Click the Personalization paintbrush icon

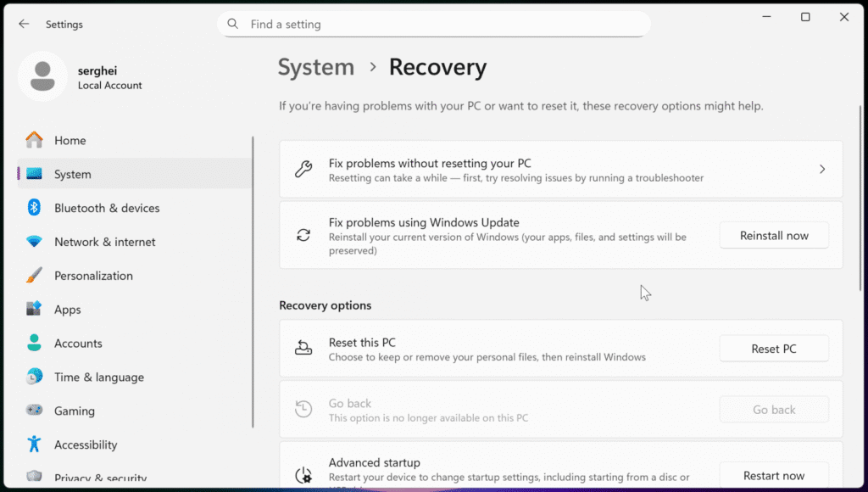pyautogui.click(x=33, y=276)
